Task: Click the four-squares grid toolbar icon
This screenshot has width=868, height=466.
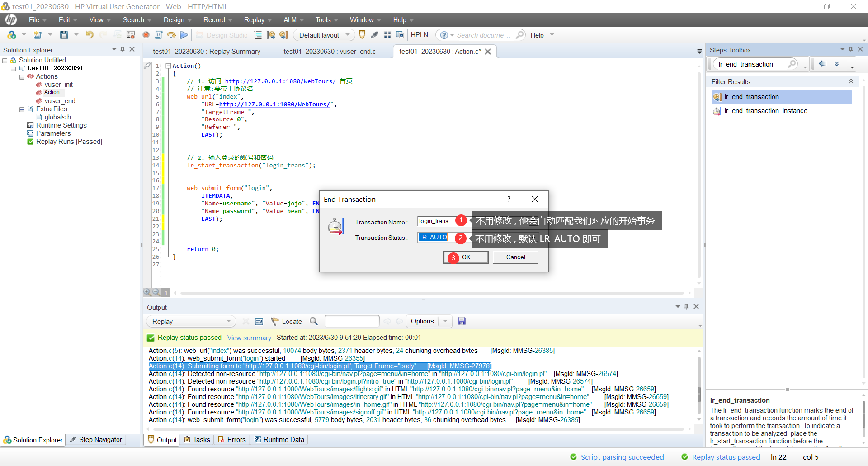Action: click(x=387, y=35)
